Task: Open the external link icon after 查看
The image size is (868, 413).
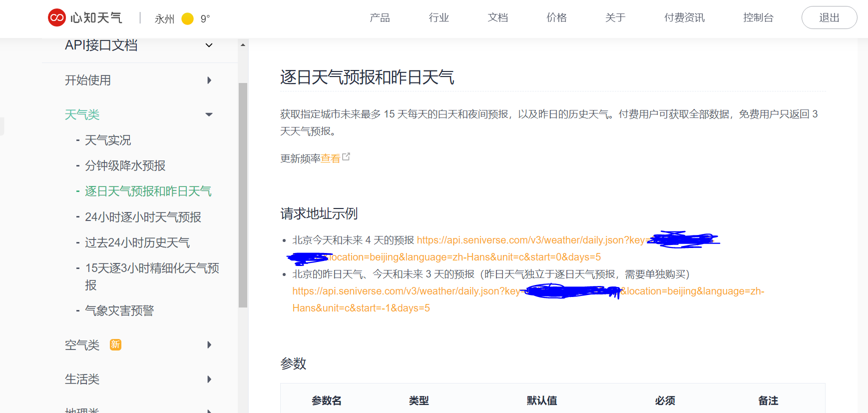Action: click(346, 156)
